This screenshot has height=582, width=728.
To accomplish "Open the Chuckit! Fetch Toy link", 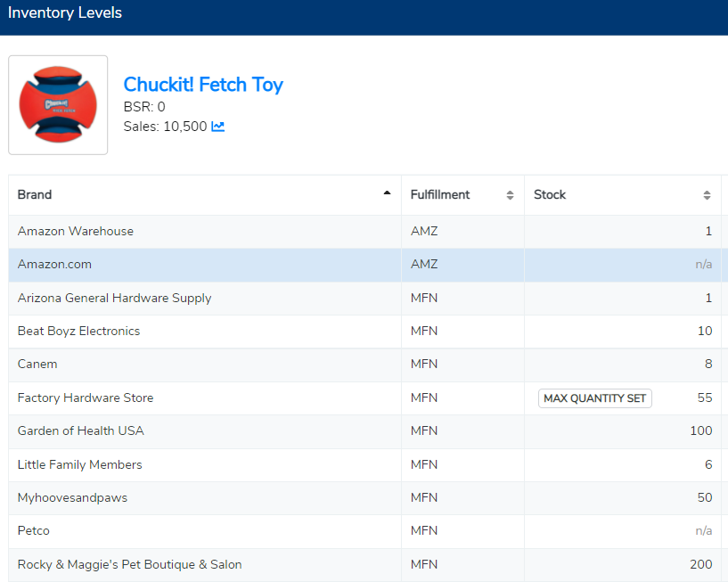I will tap(203, 85).
